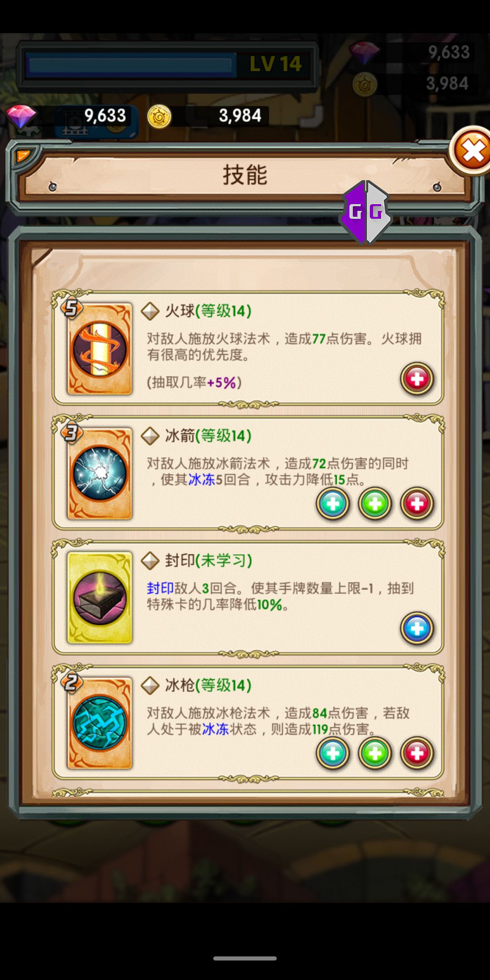This screenshot has width=490, height=980.
Task: Tap the cyan plus button for 冰枪 skill
Action: tap(333, 753)
